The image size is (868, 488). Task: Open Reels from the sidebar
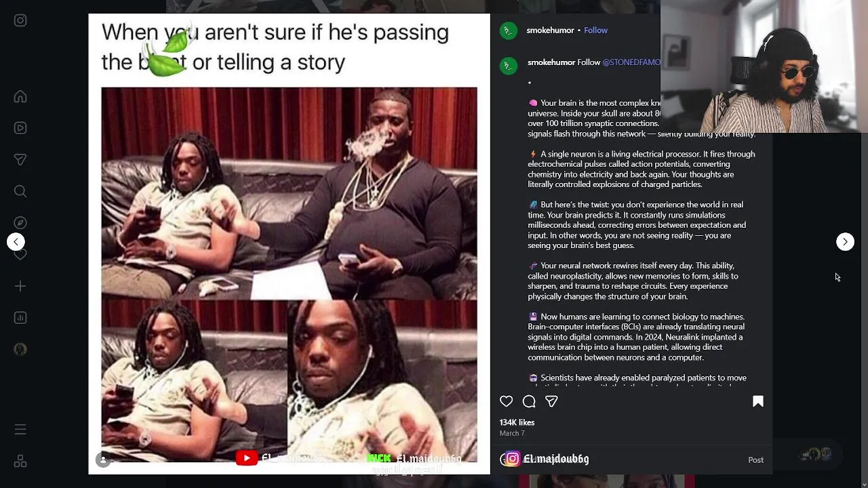(20, 128)
